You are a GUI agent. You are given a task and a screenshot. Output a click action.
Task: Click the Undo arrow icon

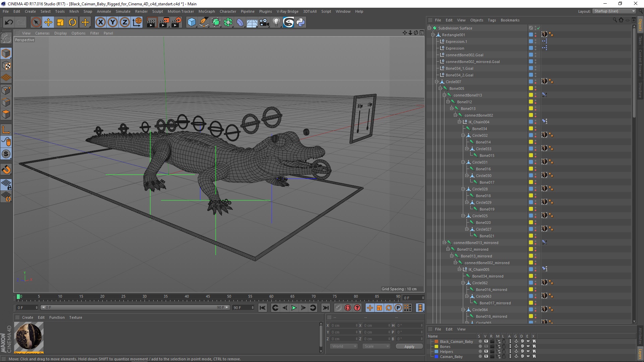pos(9,22)
